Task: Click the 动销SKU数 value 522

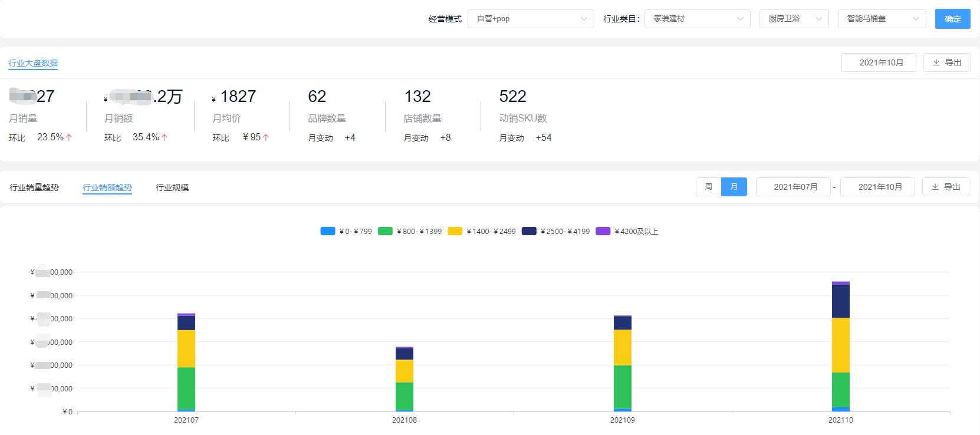Action: coord(513,97)
